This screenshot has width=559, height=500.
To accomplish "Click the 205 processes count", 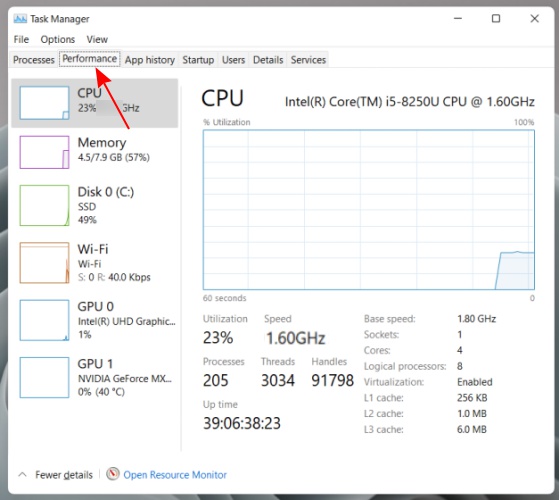I will click(215, 380).
